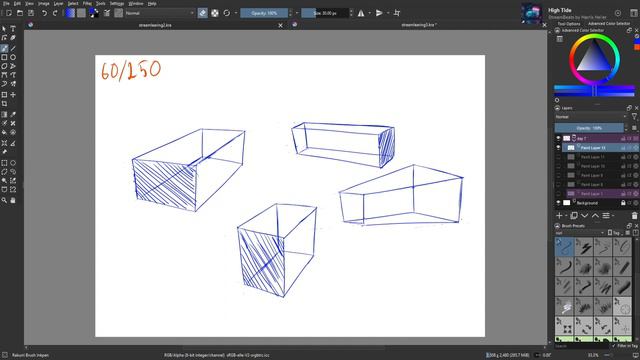Switch to the Tool Options tab

(x=569, y=24)
